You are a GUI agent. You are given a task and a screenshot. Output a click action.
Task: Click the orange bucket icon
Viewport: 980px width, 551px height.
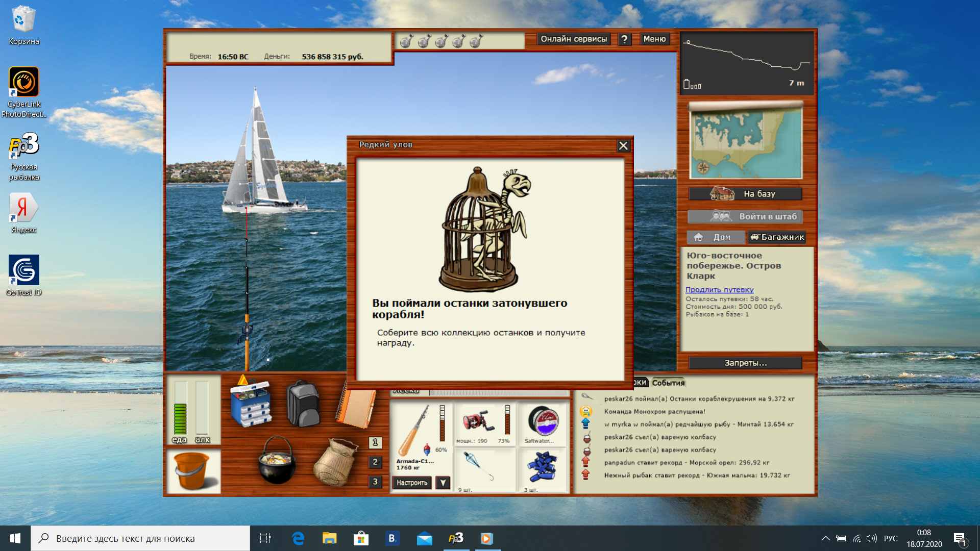pyautogui.click(x=192, y=471)
